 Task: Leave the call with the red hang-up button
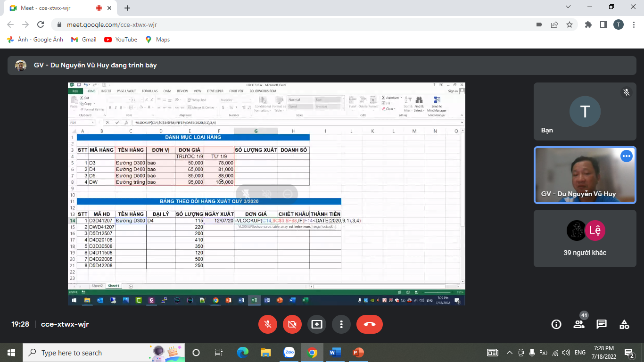click(x=370, y=324)
